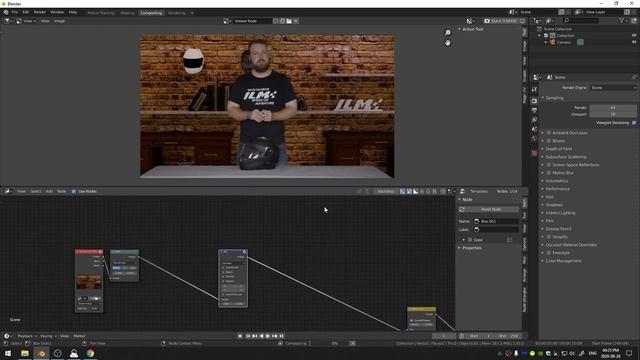Adjust the Viewport samples field

point(613,114)
